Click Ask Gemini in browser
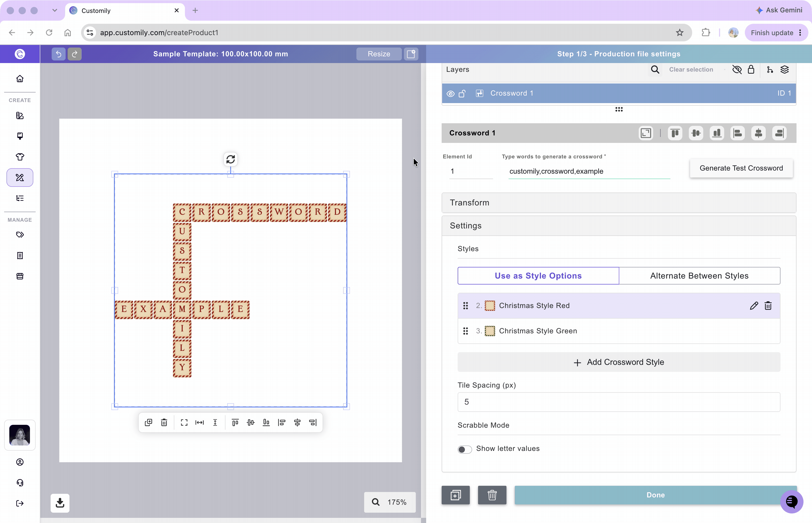812x523 pixels. (x=779, y=10)
